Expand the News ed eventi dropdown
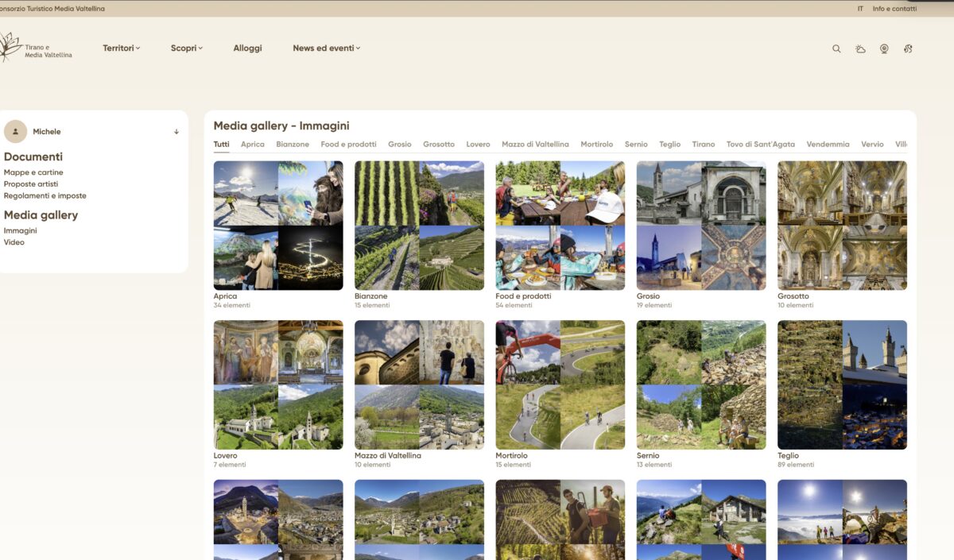Image resolution: width=954 pixels, height=560 pixels. [326, 48]
